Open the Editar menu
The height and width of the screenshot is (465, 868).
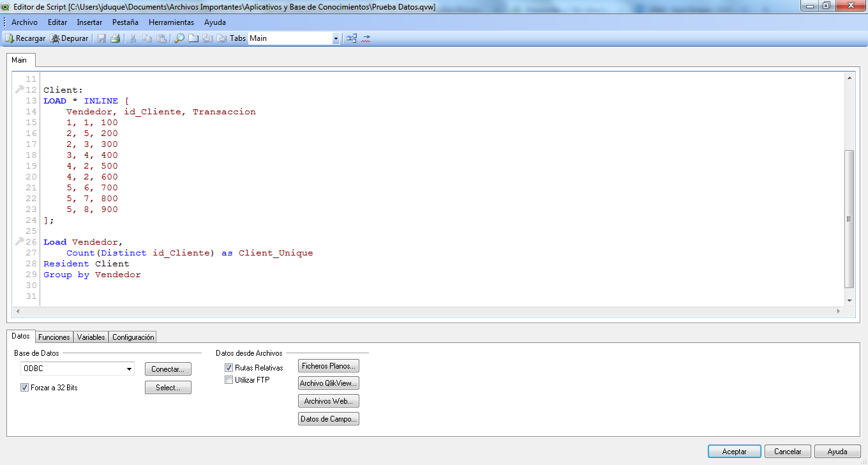coord(57,22)
